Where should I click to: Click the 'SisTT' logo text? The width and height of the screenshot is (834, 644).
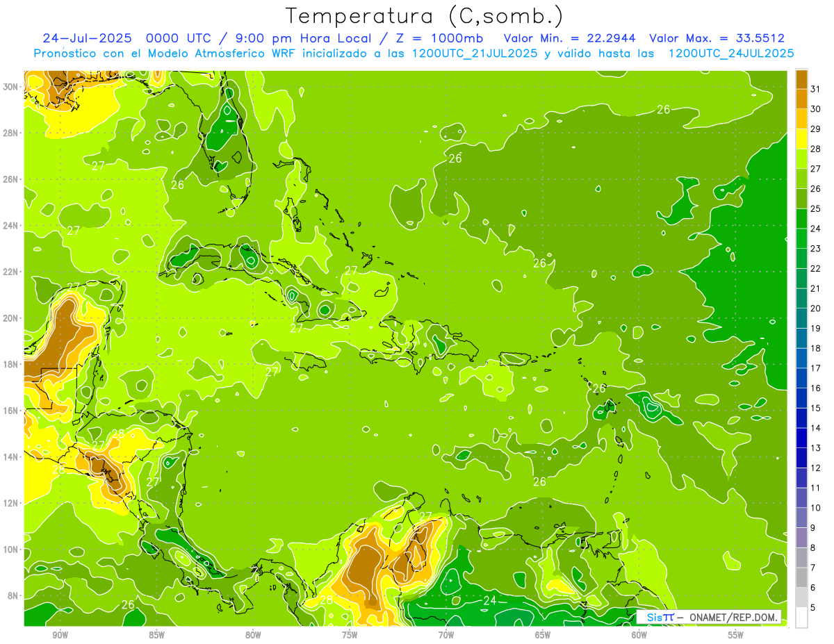pos(660,618)
